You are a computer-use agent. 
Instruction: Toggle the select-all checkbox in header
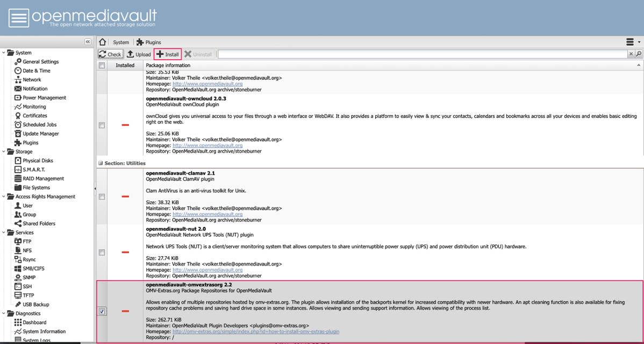pos(102,65)
